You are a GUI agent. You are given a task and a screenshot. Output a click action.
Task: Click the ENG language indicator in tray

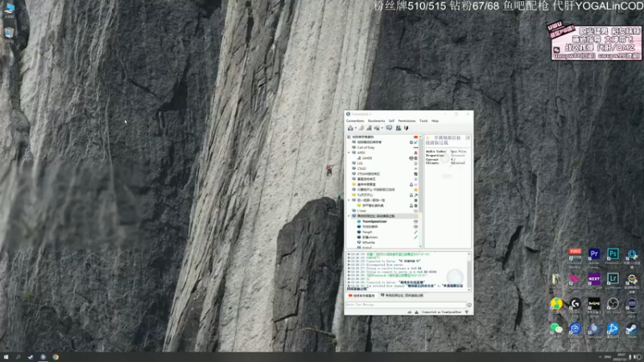pyautogui.click(x=608, y=357)
